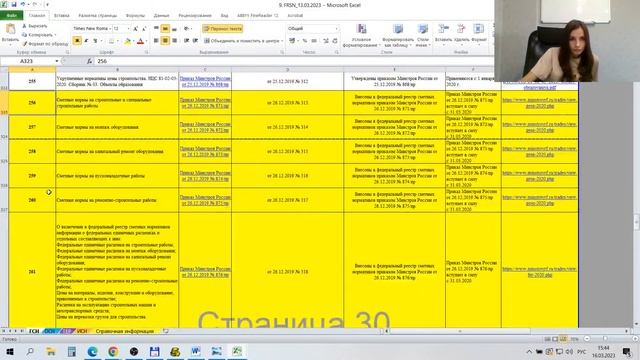Open the Приказ Минстроя link in row 256
640x360 pixels.
point(205,103)
